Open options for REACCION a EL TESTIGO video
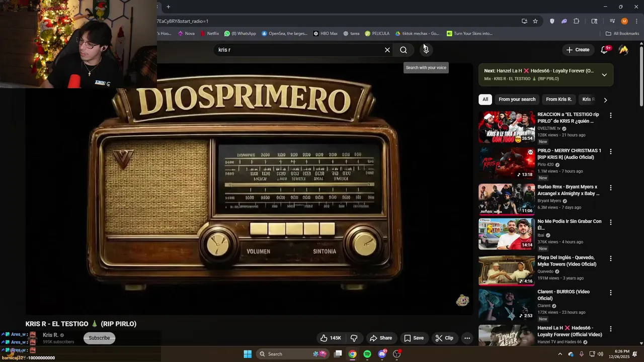Screen dimensions: 644x362 [611, 115]
